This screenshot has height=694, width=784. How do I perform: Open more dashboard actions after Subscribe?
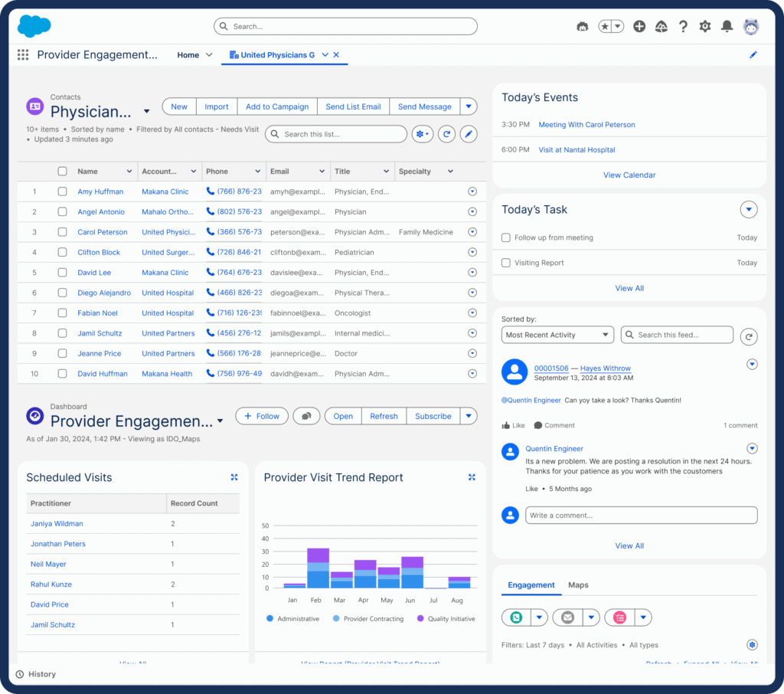(x=469, y=416)
